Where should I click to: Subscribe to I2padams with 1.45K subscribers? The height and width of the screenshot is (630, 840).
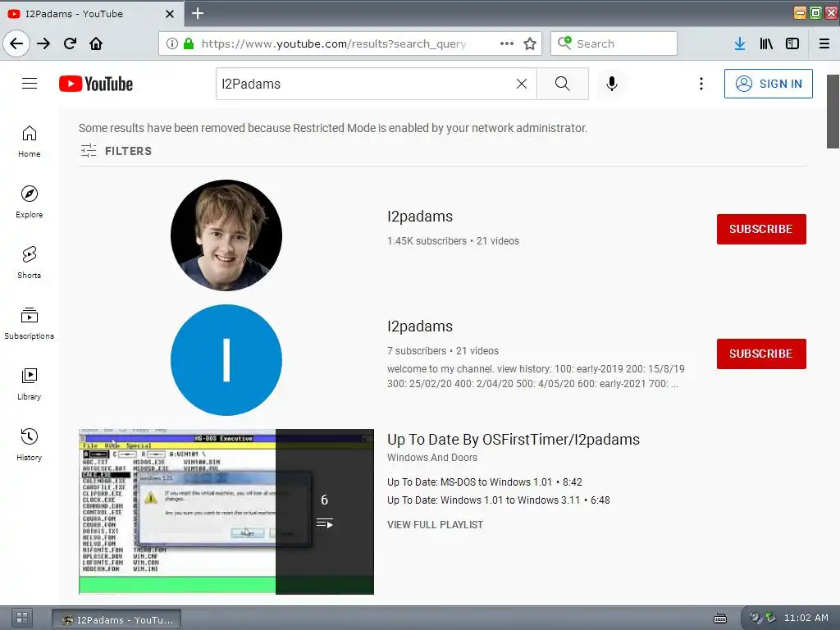pyautogui.click(x=761, y=229)
